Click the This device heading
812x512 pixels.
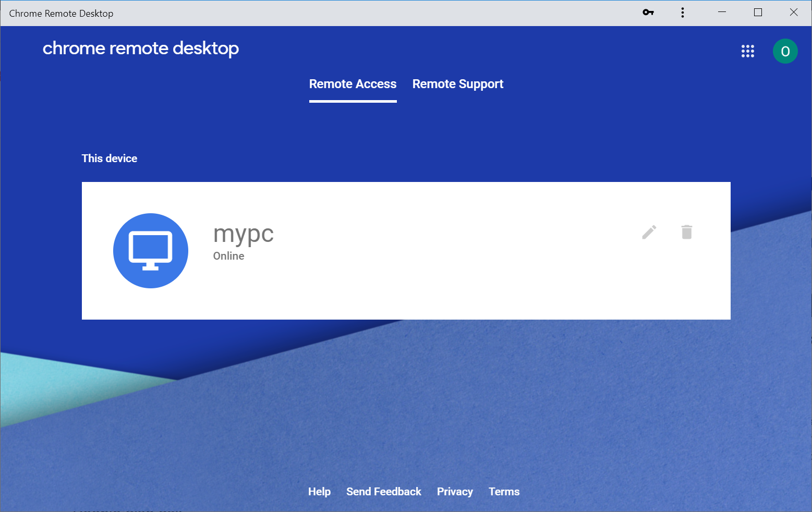pos(110,159)
